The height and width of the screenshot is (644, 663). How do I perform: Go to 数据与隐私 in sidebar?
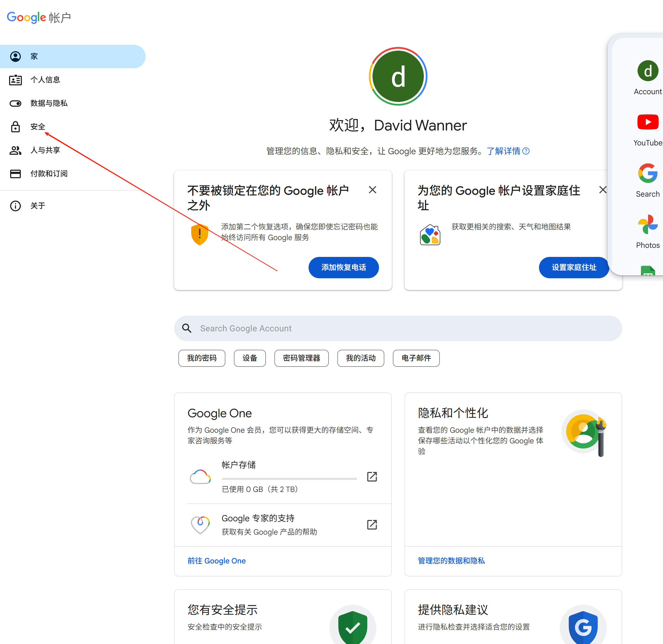pyautogui.click(x=49, y=103)
